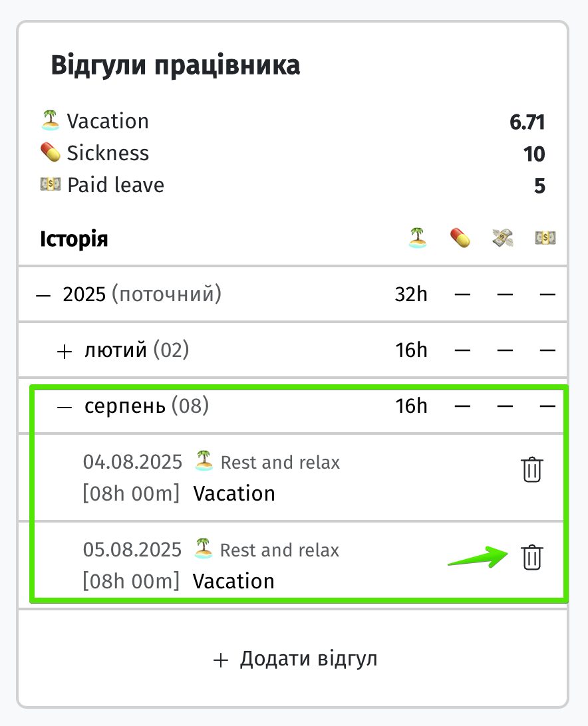
Task: Click the flying money icon in history header
Action: click(x=503, y=238)
